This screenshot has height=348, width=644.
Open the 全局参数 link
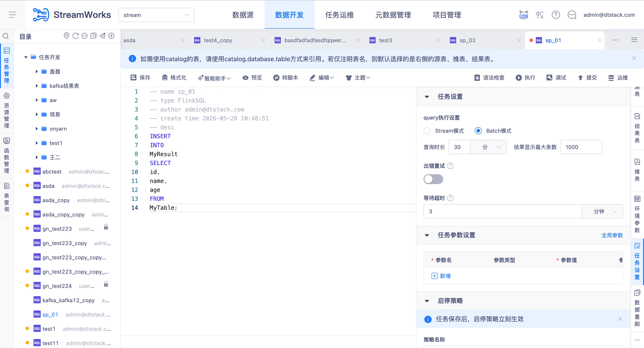[x=612, y=235]
